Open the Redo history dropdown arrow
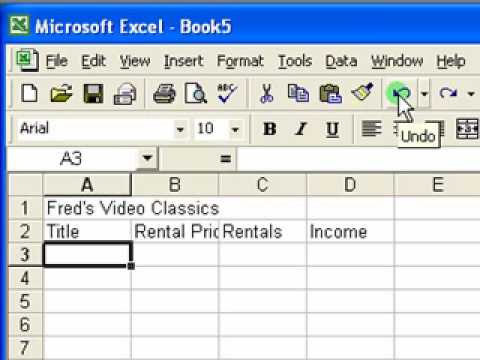The image size is (480, 360). click(x=471, y=94)
